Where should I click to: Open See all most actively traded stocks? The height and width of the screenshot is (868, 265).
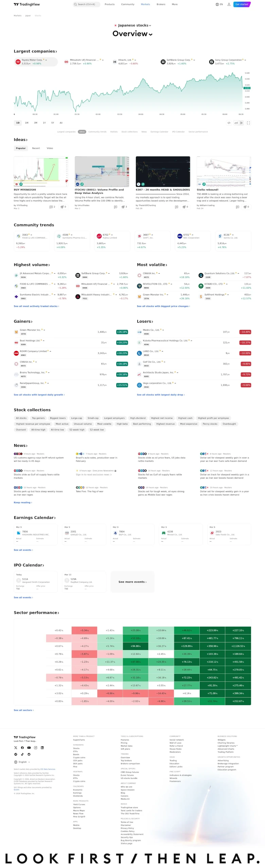click(x=36, y=306)
